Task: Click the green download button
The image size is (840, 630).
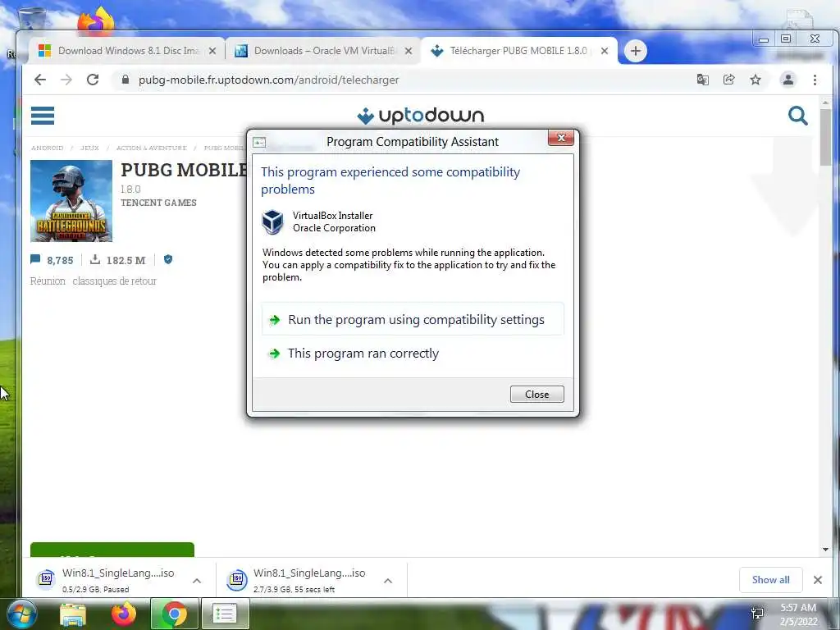Action: point(112,550)
